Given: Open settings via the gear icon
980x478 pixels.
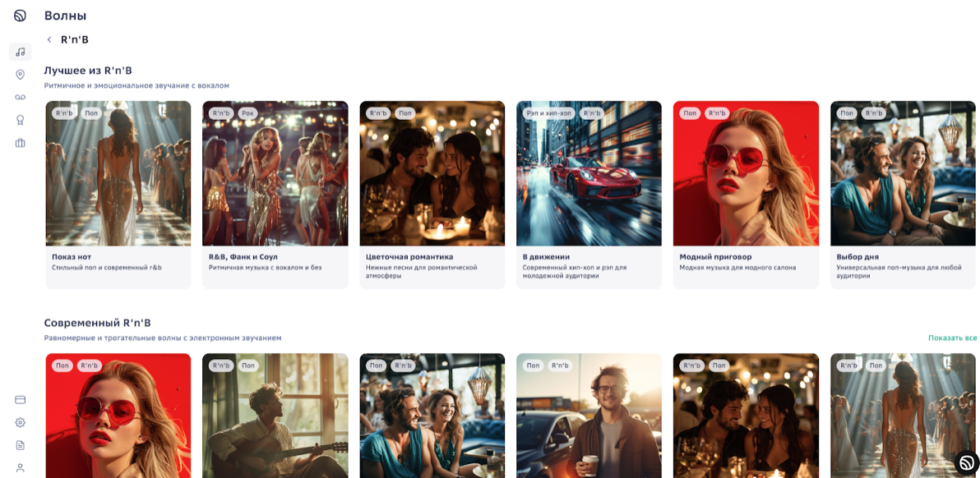Looking at the screenshot, I should tap(20, 422).
